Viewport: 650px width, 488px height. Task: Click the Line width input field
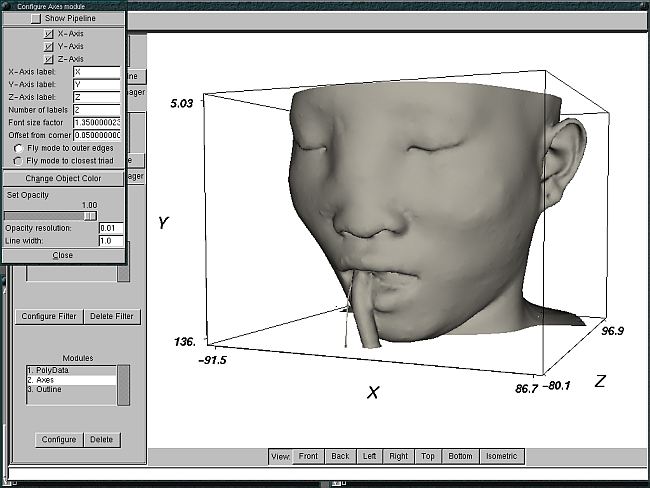click(110, 241)
